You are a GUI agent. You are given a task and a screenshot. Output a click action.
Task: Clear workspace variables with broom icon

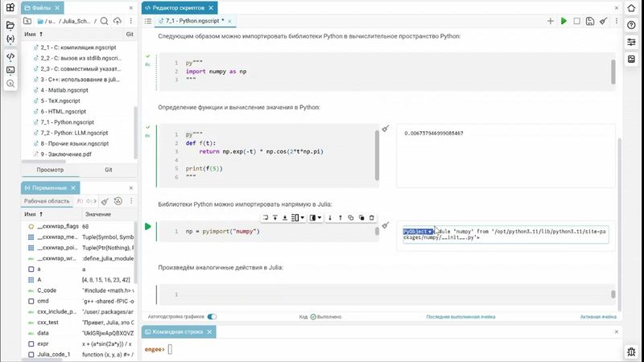point(105,201)
